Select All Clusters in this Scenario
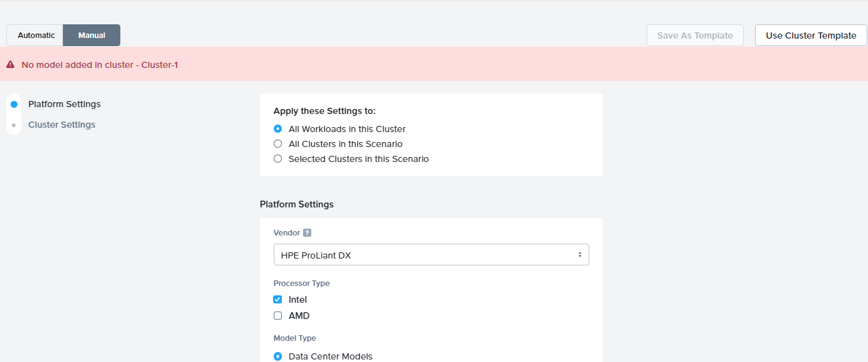The image size is (868, 362). (277, 143)
